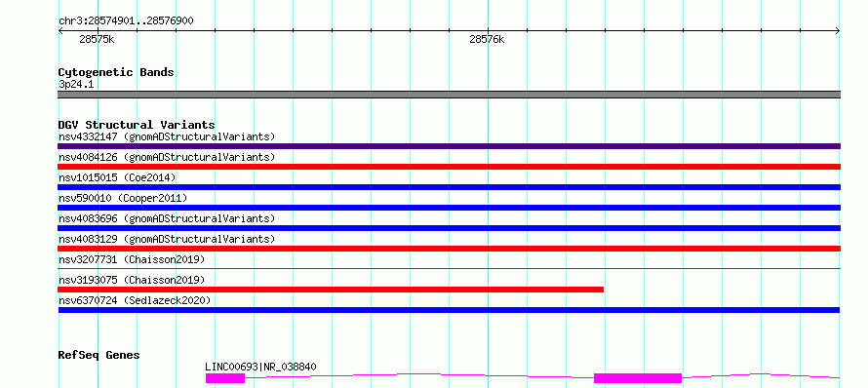Select the nsv6370724 Sedlazeck2020 blue bar

[449, 310]
